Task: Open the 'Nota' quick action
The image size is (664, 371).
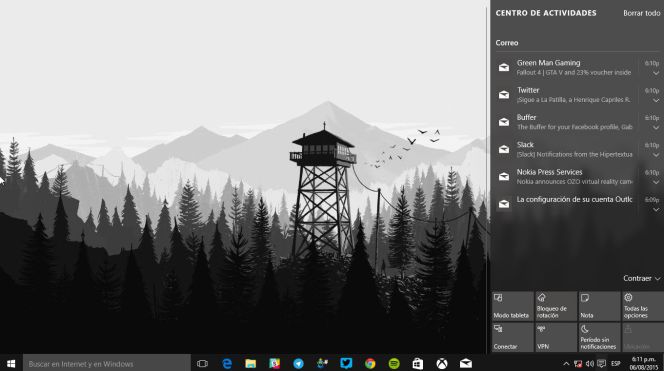Action: click(599, 306)
